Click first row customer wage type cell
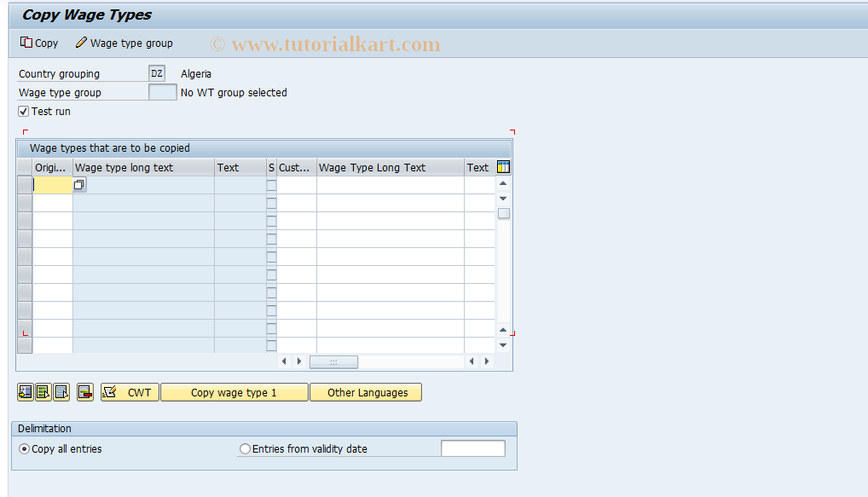Screen dimensions: 868x497 [297, 185]
